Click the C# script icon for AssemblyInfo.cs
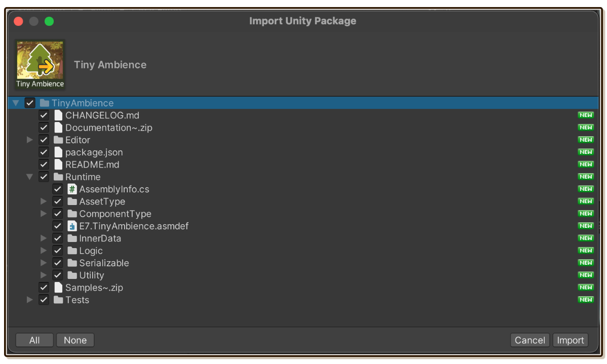Viewport: 607px width, 364px height. click(72, 189)
